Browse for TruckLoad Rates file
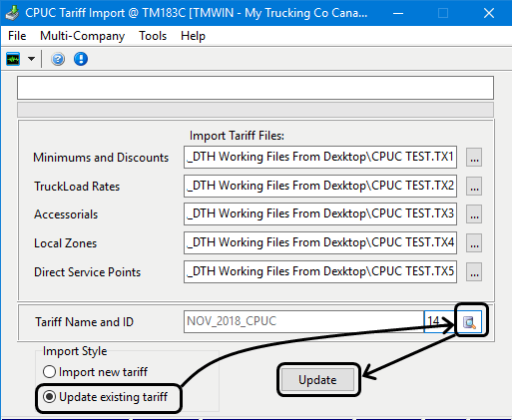 (x=474, y=186)
